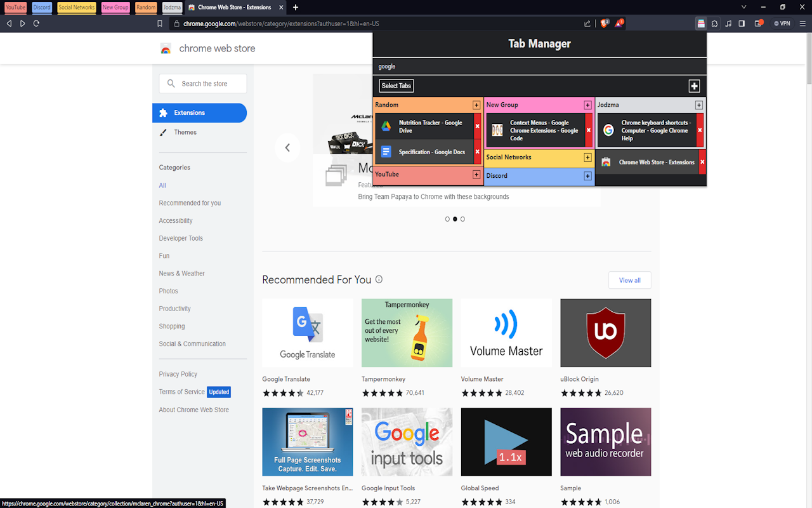Screen dimensions: 812x508
Task: Open the Tab Manager extension icon in toolbar
Action: 701,23
